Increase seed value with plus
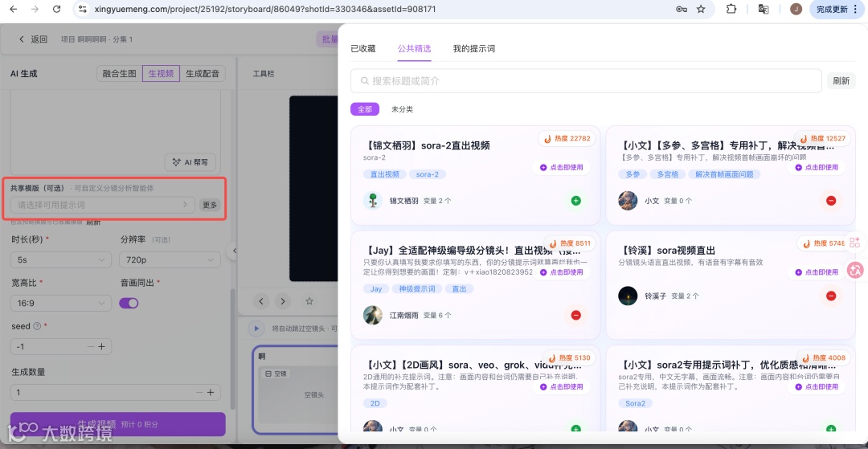This screenshot has width=868, height=449. 102,347
